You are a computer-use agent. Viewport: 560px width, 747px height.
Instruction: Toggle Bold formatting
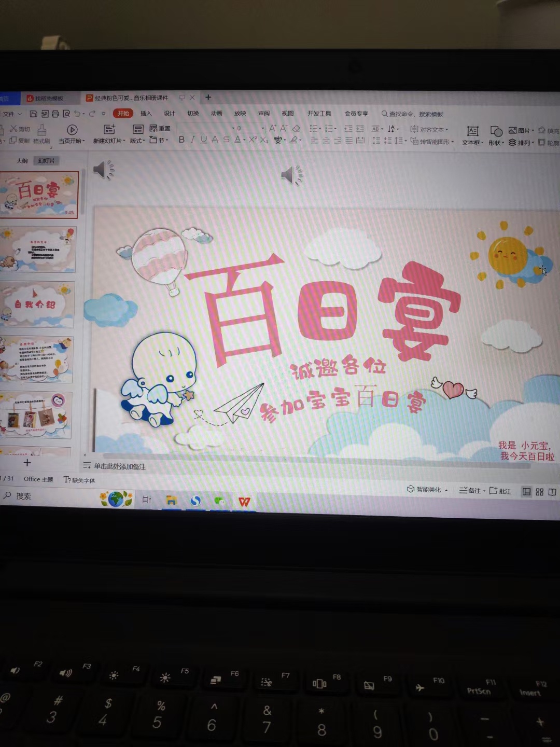pyautogui.click(x=181, y=140)
